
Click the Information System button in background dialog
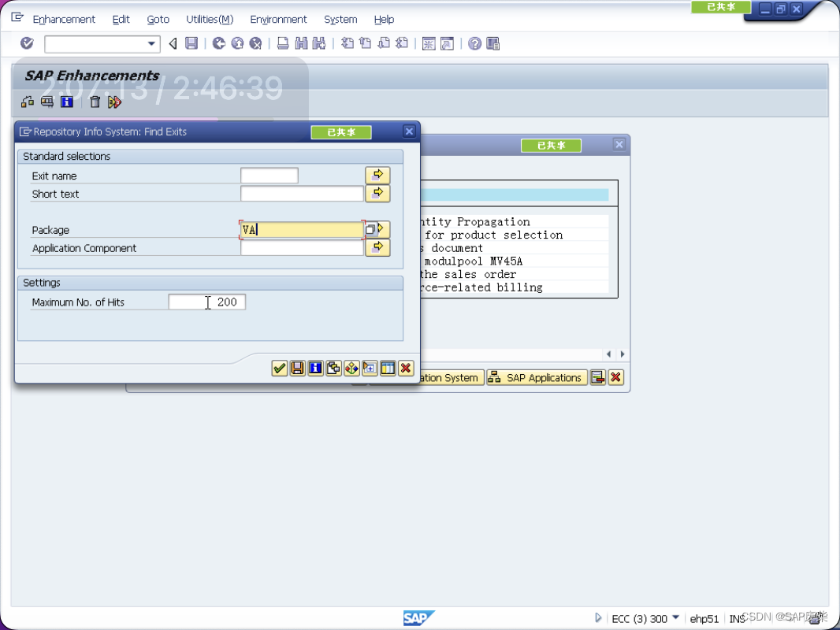click(x=452, y=377)
